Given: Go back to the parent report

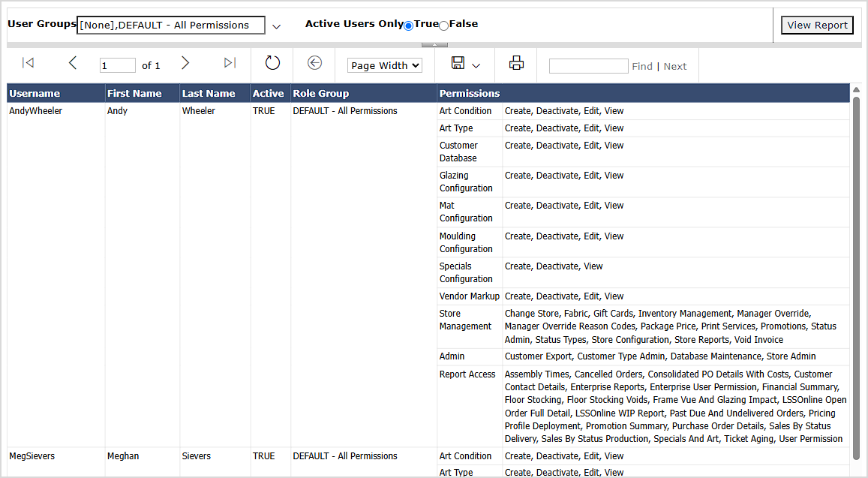Looking at the screenshot, I should click(x=314, y=63).
